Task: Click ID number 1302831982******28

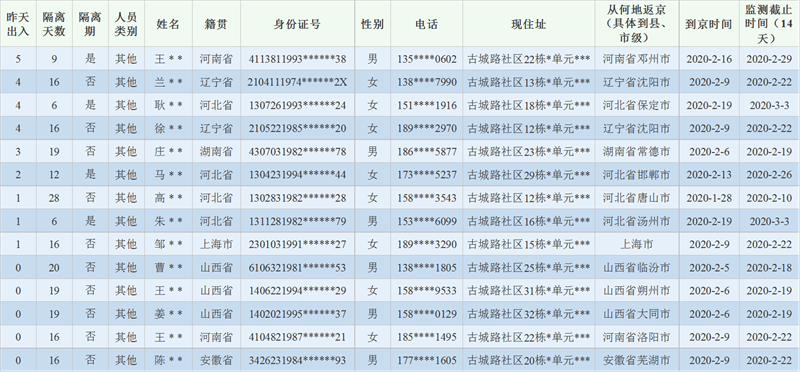Action: point(297,198)
